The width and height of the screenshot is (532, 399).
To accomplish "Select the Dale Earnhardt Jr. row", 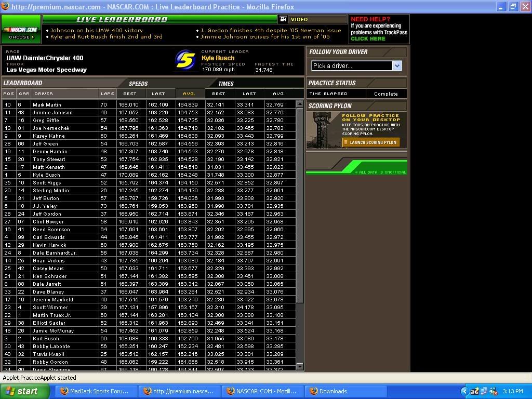I will click(149, 253).
